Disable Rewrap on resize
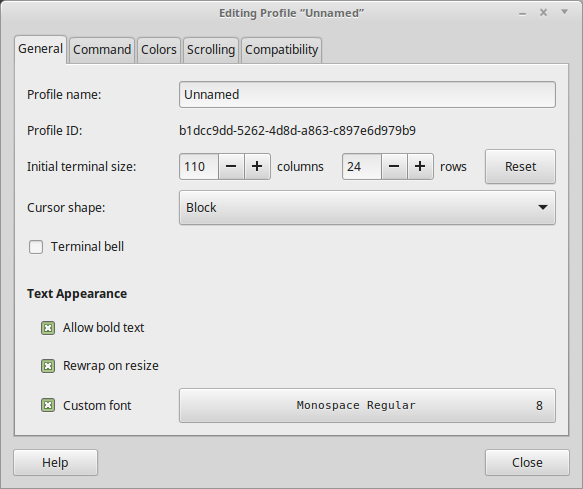This screenshot has height=489, width=583. (48, 366)
